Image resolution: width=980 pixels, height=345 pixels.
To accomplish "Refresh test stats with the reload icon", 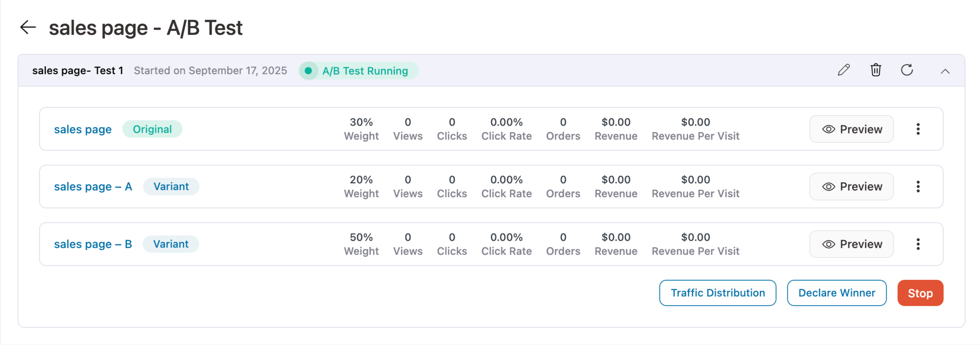I will pyautogui.click(x=907, y=70).
